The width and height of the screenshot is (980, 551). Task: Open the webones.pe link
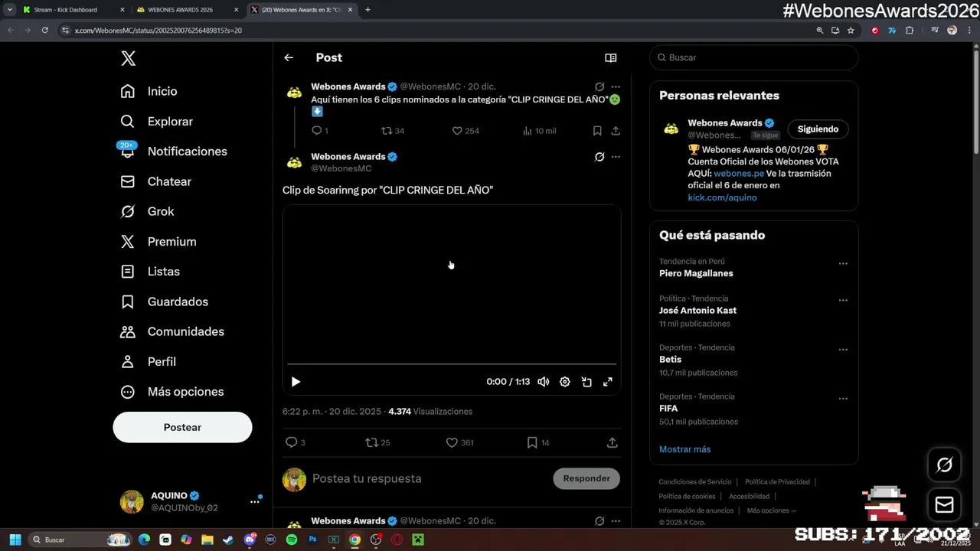[x=739, y=174]
